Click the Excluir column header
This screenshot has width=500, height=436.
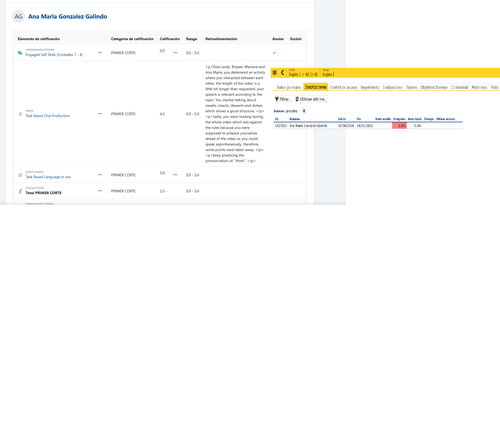coord(296,39)
